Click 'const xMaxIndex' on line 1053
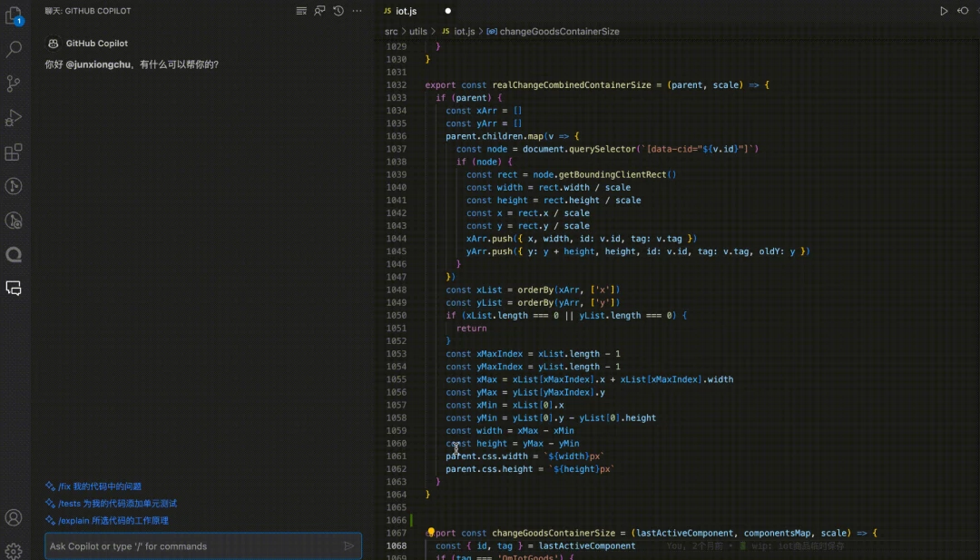This screenshot has height=560, width=980. click(485, 354)
